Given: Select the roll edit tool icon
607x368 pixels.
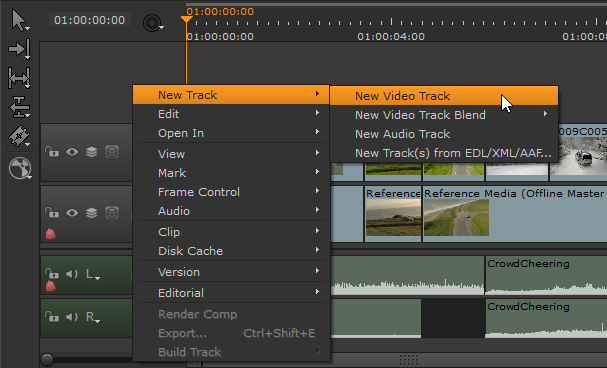Looking at the screenshot, I should pos(19,107).
